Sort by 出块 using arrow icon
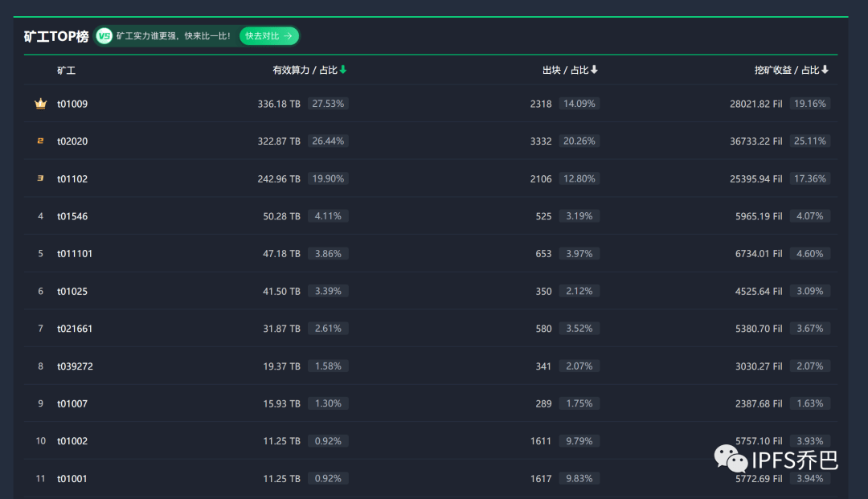Viewport: 868px width, 499px height. pyautogui.click(x=594, y=70)
